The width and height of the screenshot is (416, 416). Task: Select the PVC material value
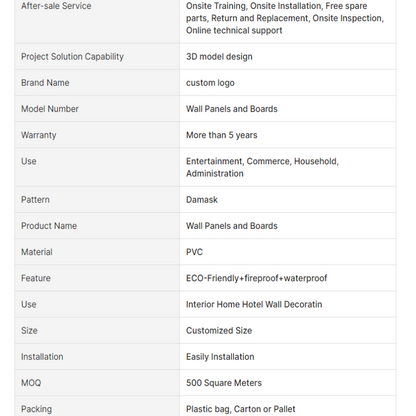click(194, 252)
